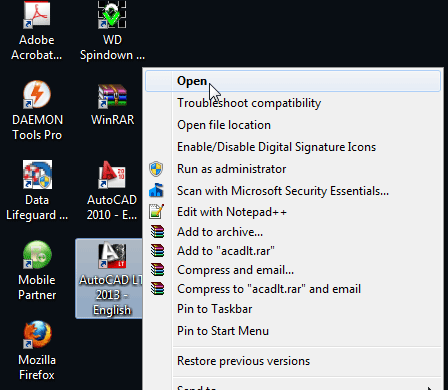This screenshot has height=390, width=448.
Task: Choose Pin to Taskbar
Action: point(293,309)
